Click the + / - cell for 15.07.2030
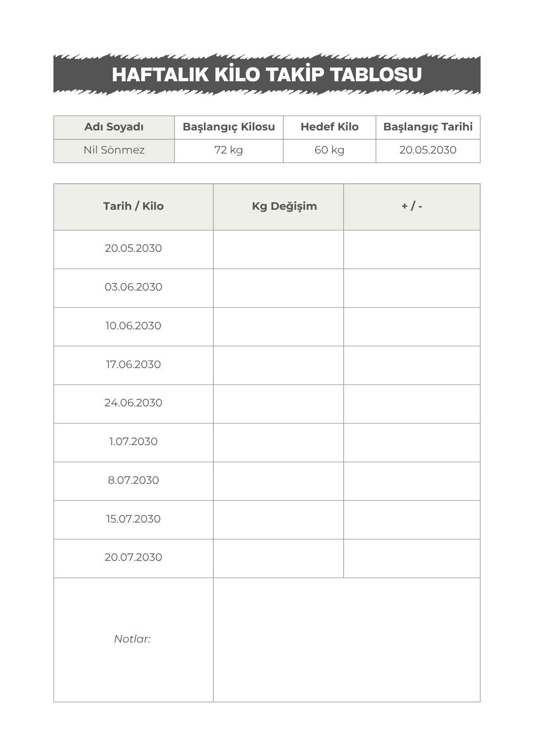 click(x=412, y=520)
